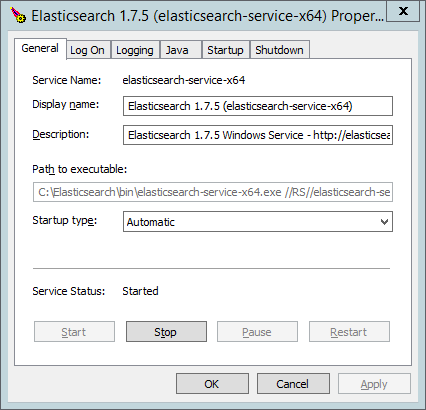Click the Elasticsearch feather icon in title bar
The width and height of the screenshot is (426, 410).
click(18, 16)
